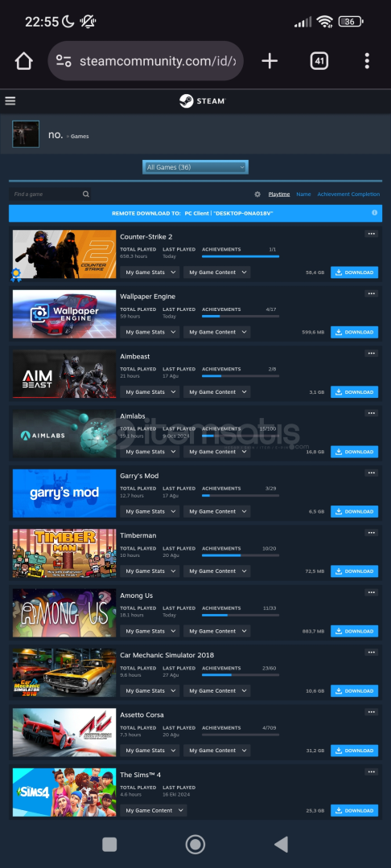
Task: Sort the games list by Name
Action: coord(303,194)
